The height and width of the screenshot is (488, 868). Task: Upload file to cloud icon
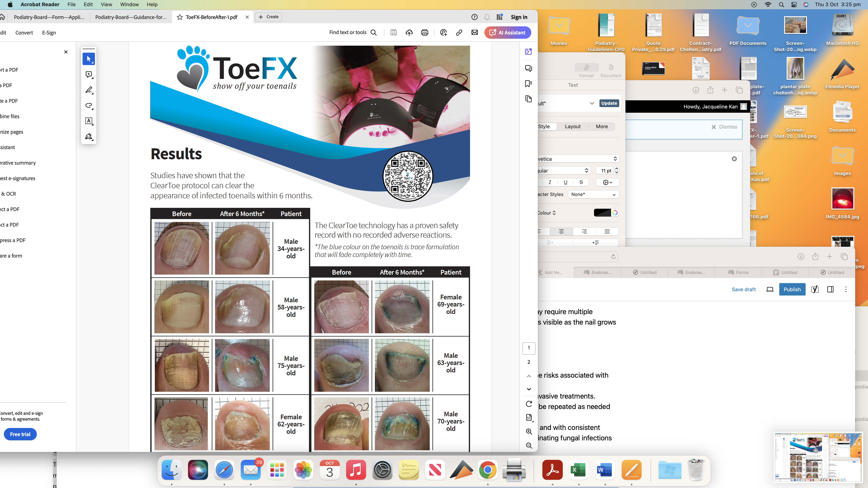(409, 32)
